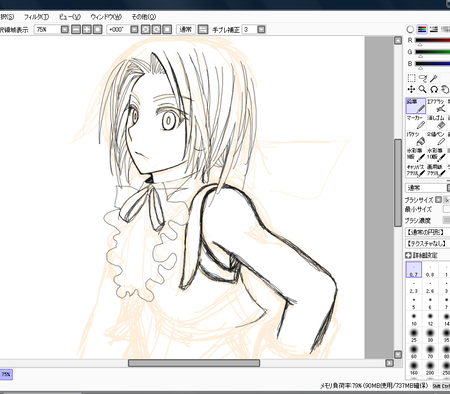Pick the bucket (バケツ) fill tool

click(415, 138)
